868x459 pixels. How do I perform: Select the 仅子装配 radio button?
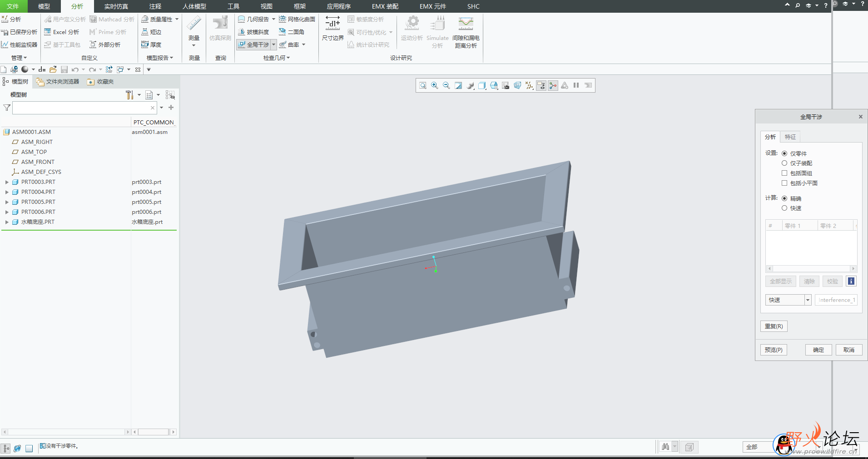coord(784,163)
